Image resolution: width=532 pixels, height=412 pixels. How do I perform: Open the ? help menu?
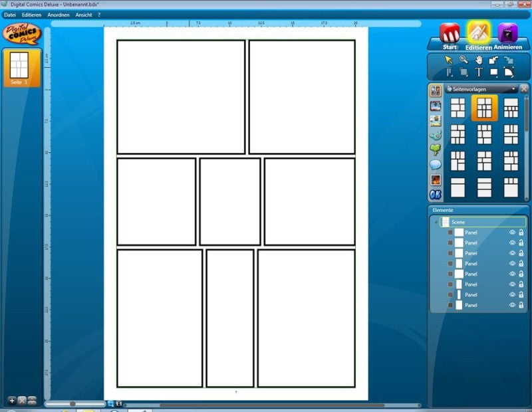pos(99,15)
